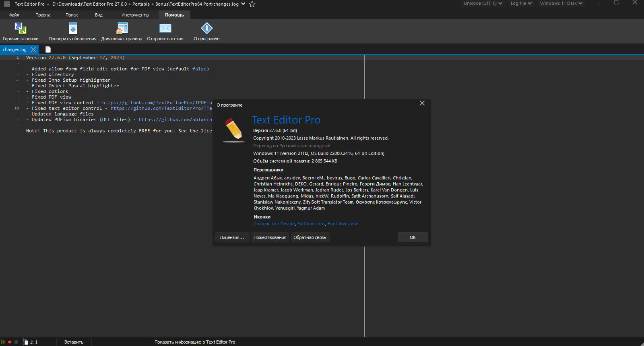644x346 pixels.
Task: Click the 'Переводчики' heading in the dialog
Action: pyautogui.click(x=268, y=170)
